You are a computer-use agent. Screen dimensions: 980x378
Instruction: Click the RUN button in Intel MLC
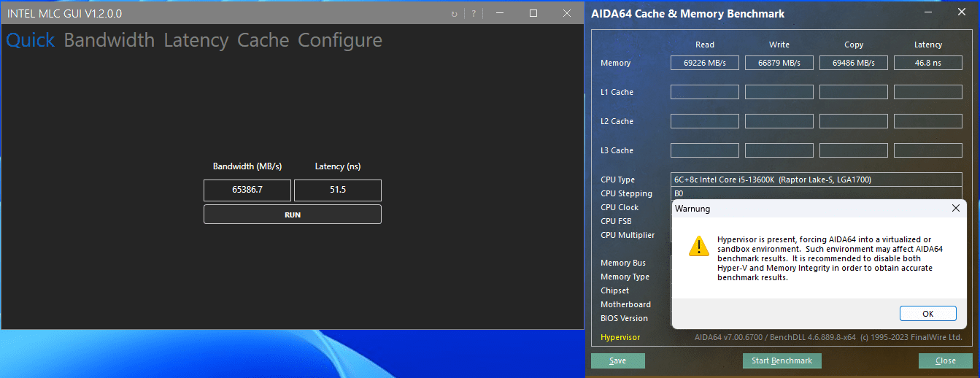293,215
